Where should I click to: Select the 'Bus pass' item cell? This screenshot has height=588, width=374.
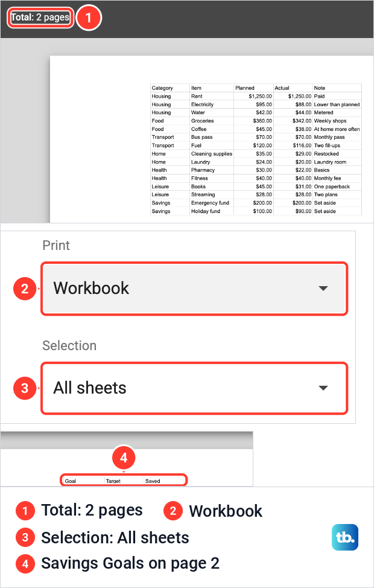[202, 137]
